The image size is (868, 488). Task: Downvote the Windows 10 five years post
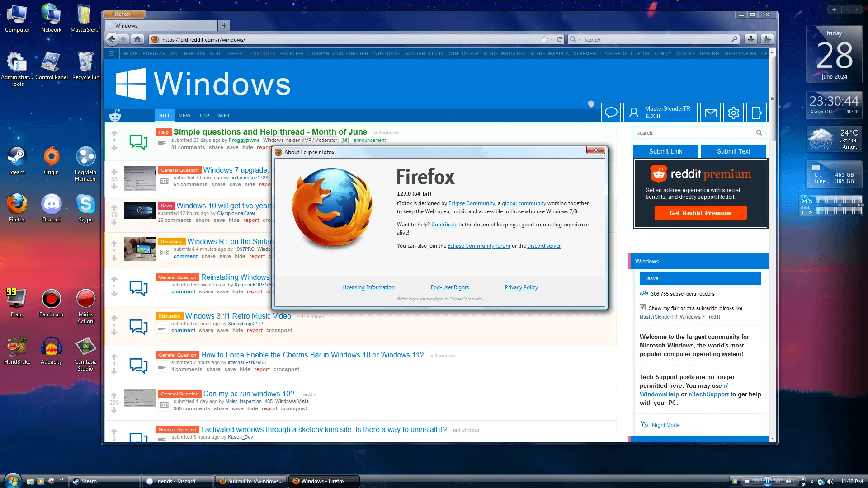click(x=114, y=222)
